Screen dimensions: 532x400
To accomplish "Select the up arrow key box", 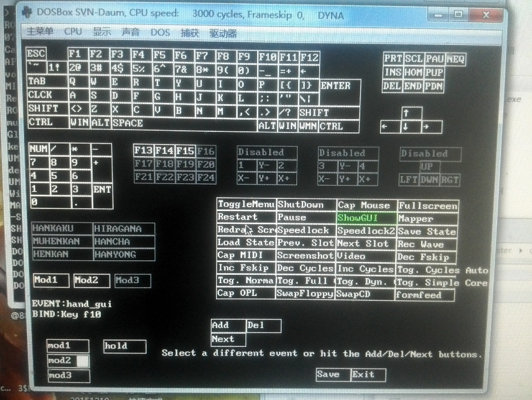I will pos(412,114).
